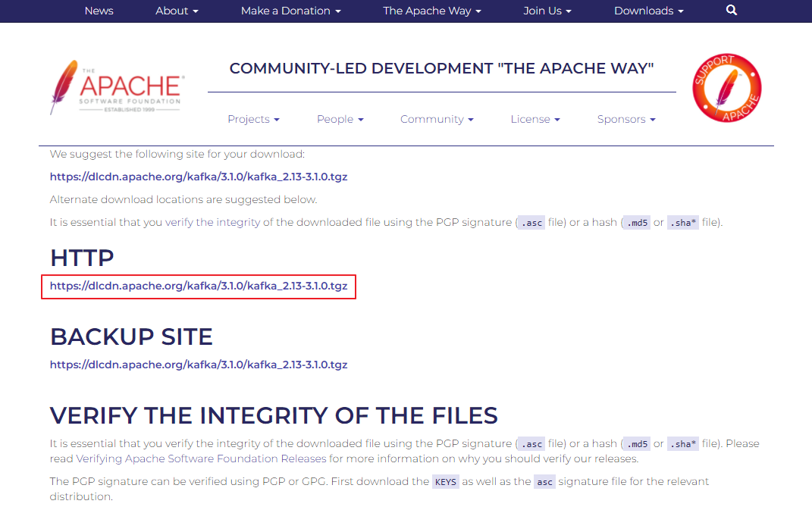Click the Apache Software Foundation logo

117,87
